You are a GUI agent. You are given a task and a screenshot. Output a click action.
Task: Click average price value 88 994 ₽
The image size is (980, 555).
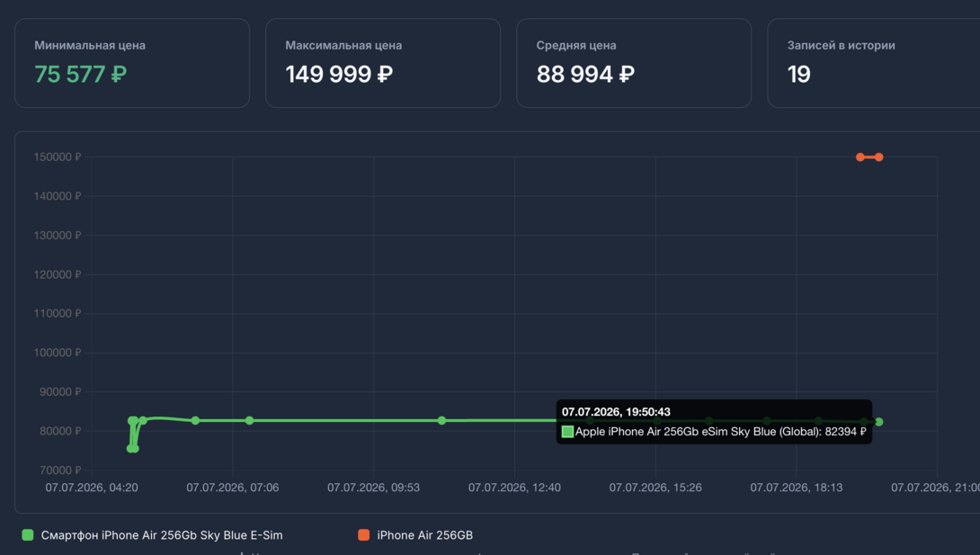point(585,75)
